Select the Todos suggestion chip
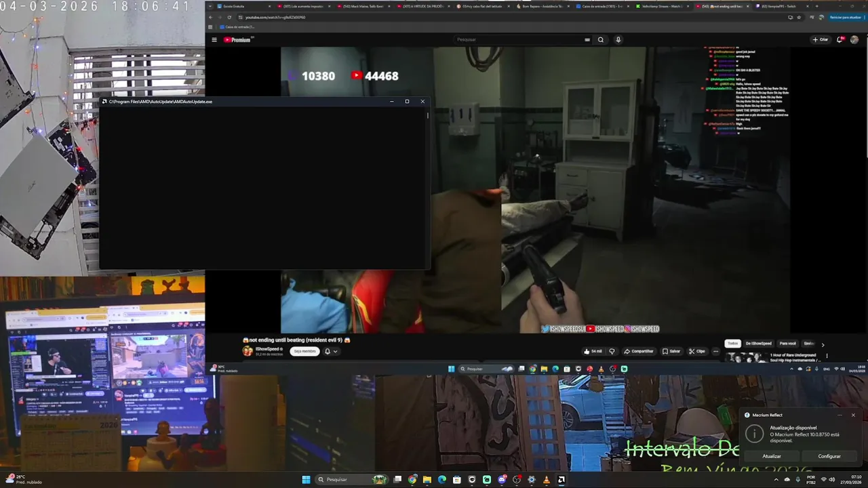This screenshot has height=488, width=868. pos(732,344)
